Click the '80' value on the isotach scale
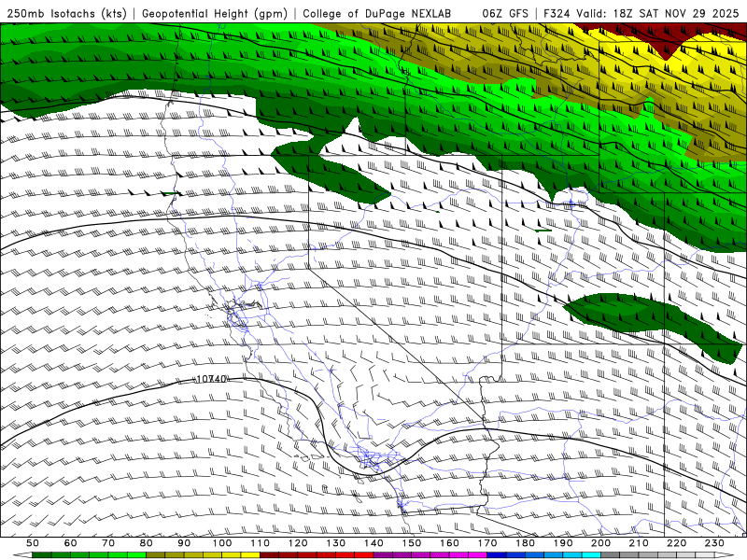The width and height of the screenshot is (747, 560). [147, 543]
